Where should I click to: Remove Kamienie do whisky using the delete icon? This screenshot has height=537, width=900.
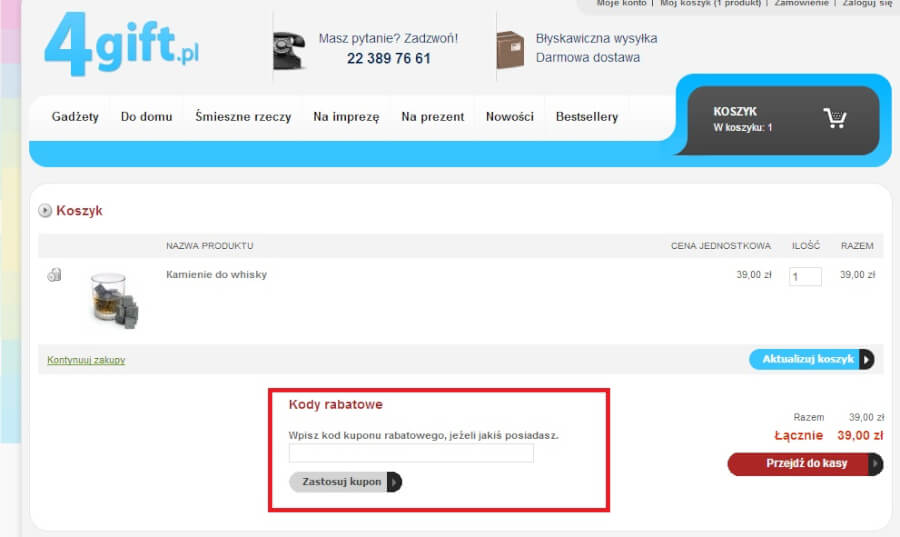click(54, 275)
